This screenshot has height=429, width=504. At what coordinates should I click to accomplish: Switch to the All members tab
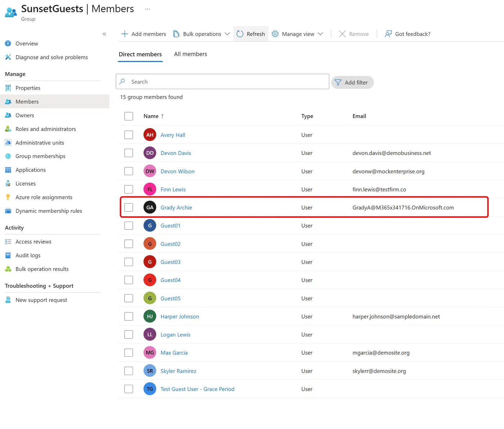point(190,54)
